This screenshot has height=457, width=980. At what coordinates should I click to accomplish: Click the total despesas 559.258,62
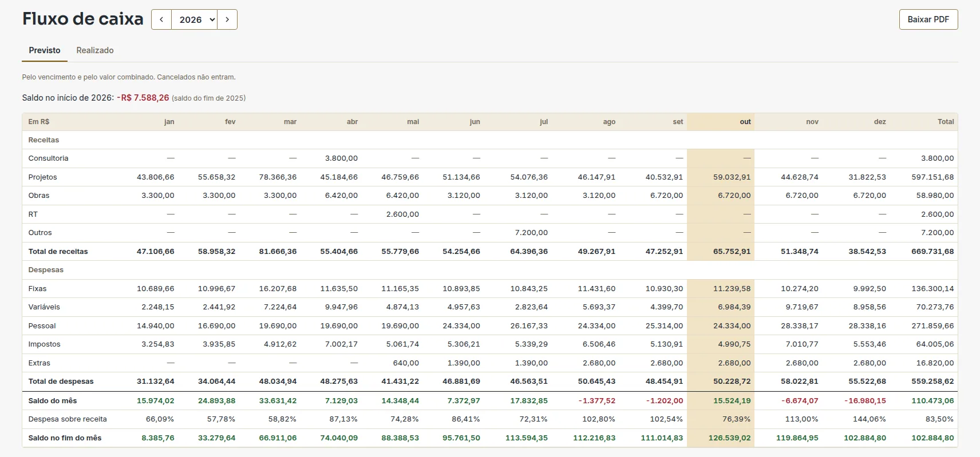932,382
